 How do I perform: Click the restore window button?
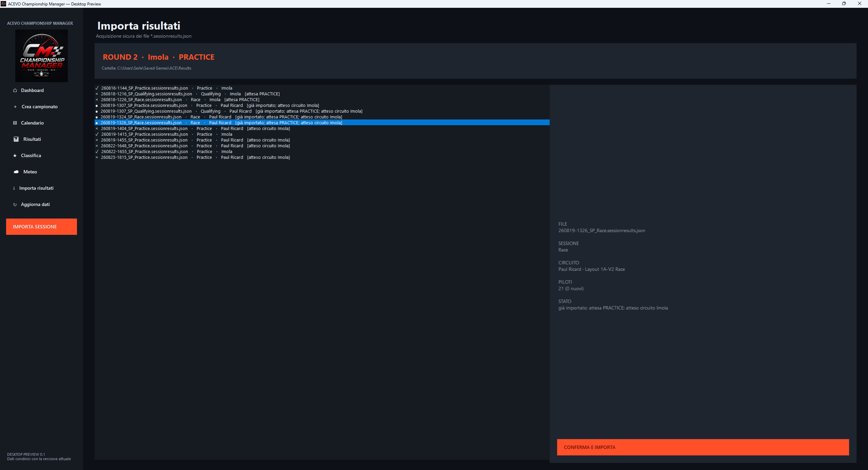844,4
